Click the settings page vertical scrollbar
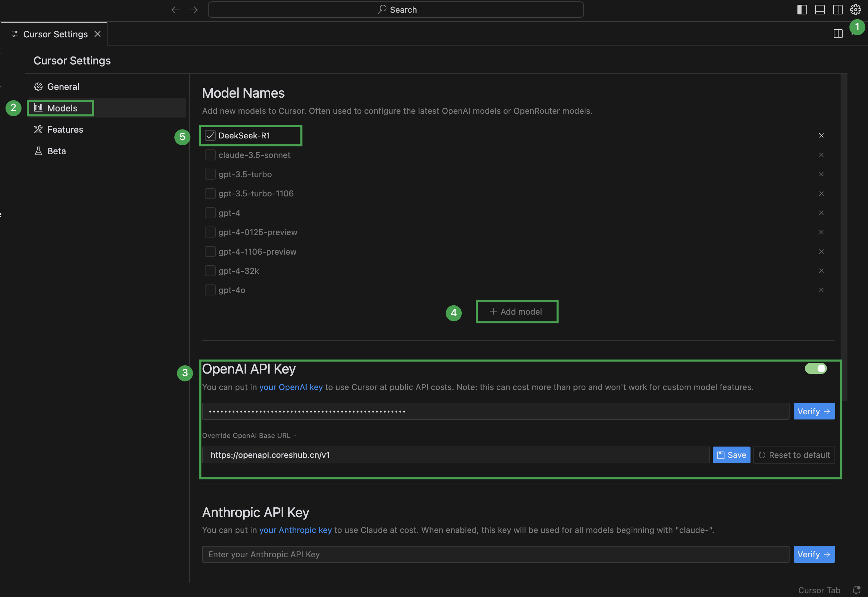The height and width of the screenshot is (597, 868). (844, 237)
